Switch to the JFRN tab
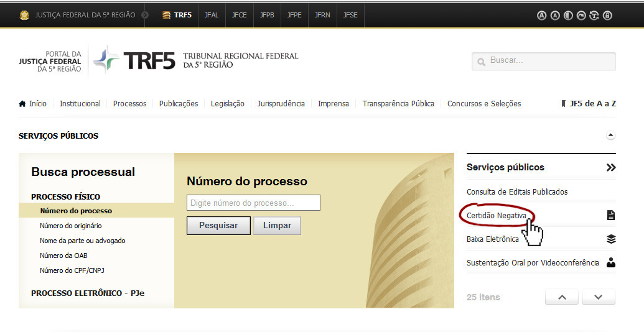This screenshot has width=644, height=332. (x=322, y=15)
